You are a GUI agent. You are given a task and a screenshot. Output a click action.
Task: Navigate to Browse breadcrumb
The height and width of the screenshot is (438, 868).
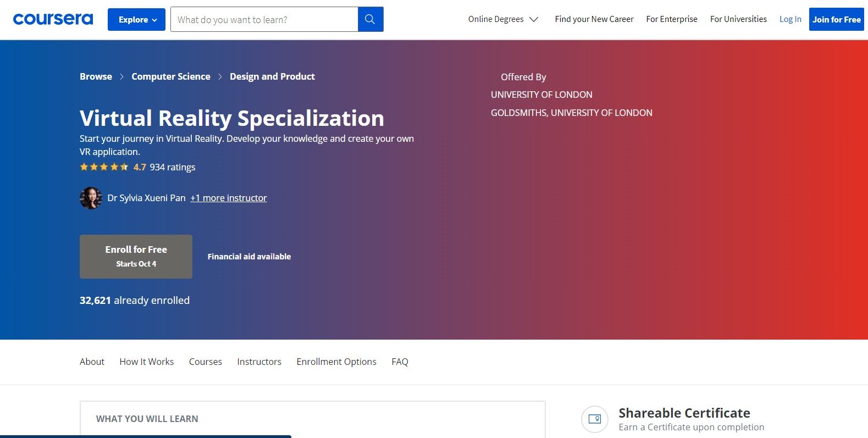point(96,76)
